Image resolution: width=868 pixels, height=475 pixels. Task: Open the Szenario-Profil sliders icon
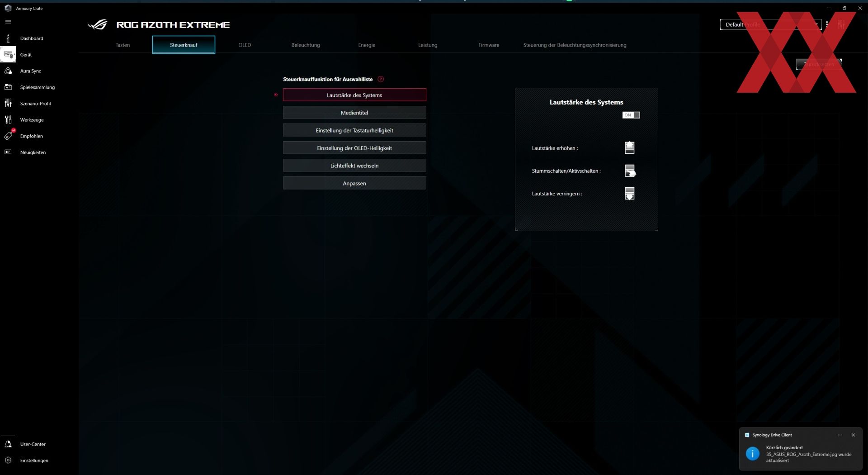pos(8,104)
